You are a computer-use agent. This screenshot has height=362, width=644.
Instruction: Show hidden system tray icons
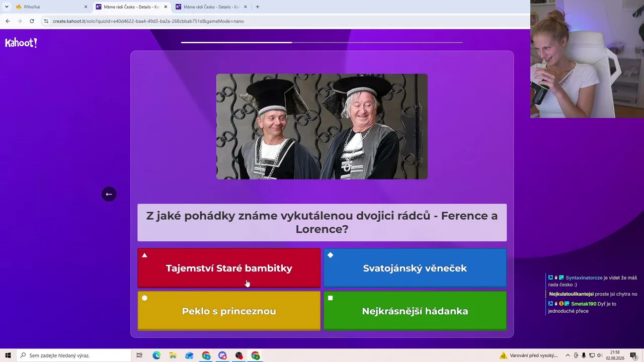(x=568, y=355)
